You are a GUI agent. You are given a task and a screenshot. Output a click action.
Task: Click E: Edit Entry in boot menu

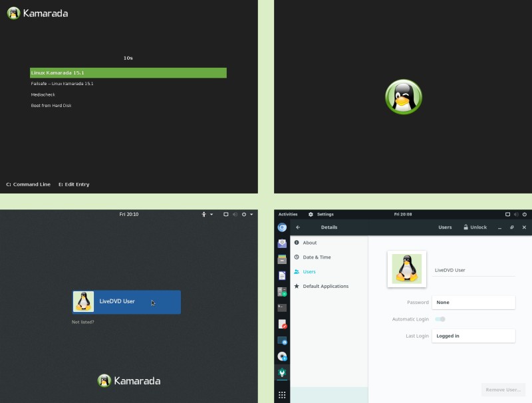(x=74, y=184)
